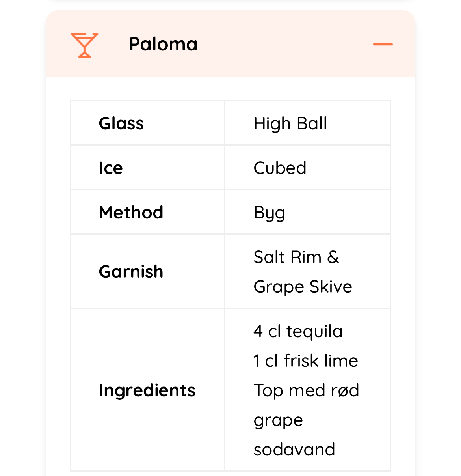Click the peach Paloma header bar
Screen dimensions: 461x476
[x=276, y=59]
